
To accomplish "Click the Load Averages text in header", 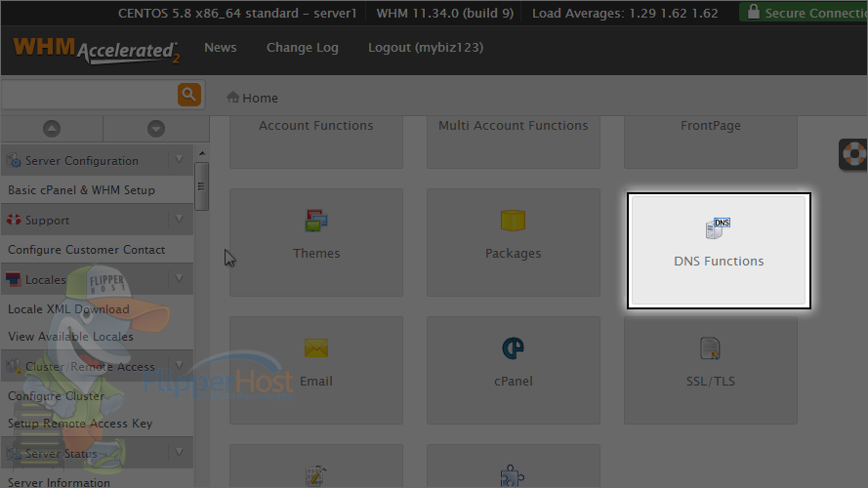I will tap(625, 13).
